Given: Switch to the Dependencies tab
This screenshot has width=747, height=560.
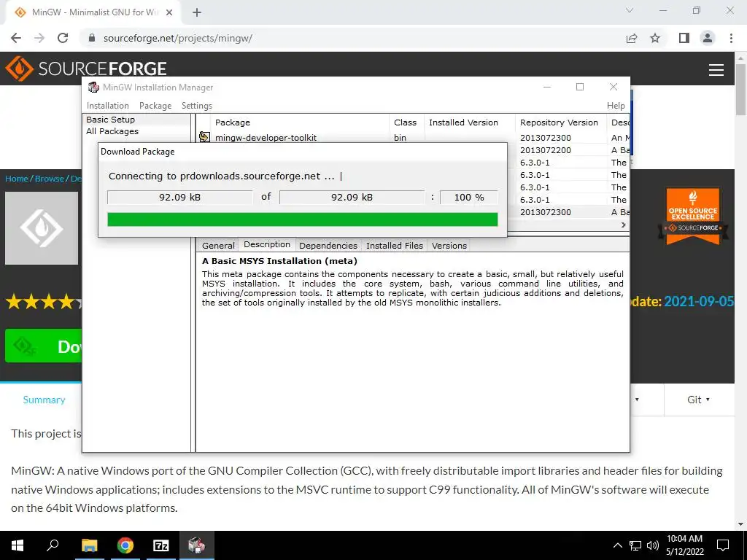Looking at the screenshot, I should click(328, 246).
